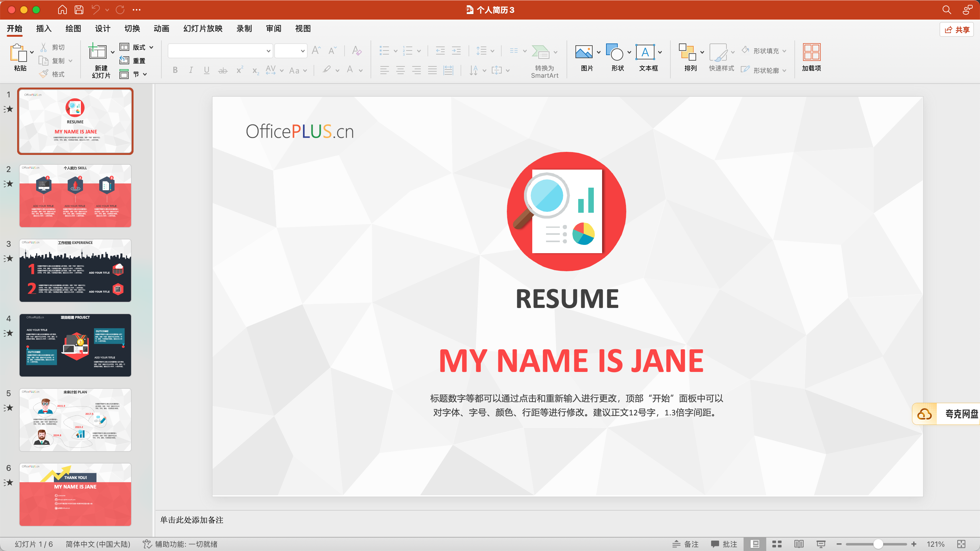This screenshot has height=551, width=980.
Task: Click the Save icon in title bar
Action: click(79, 10)
